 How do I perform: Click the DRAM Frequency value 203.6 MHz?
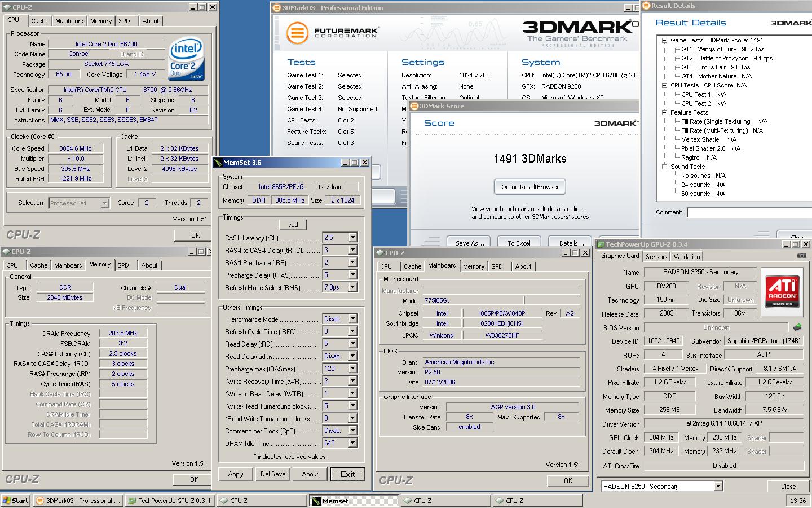123,334
